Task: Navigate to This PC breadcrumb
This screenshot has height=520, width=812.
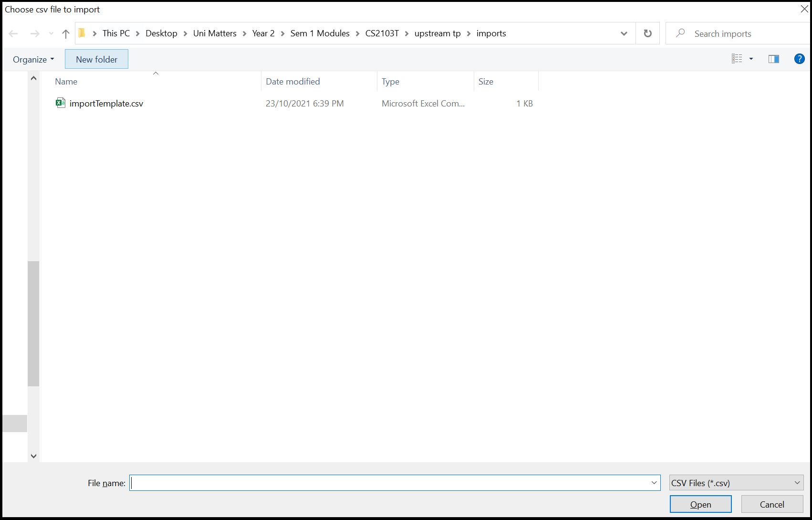Action: 116,33
